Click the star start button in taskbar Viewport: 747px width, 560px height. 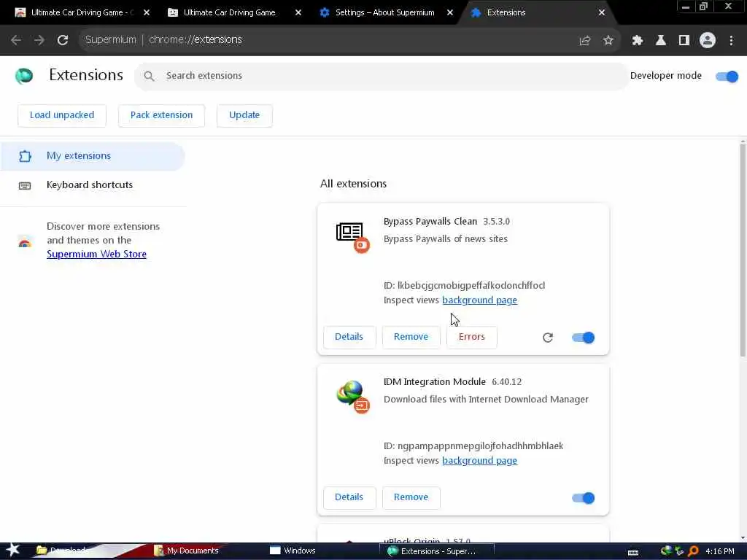pyautogui.click(x=13, y=551)
